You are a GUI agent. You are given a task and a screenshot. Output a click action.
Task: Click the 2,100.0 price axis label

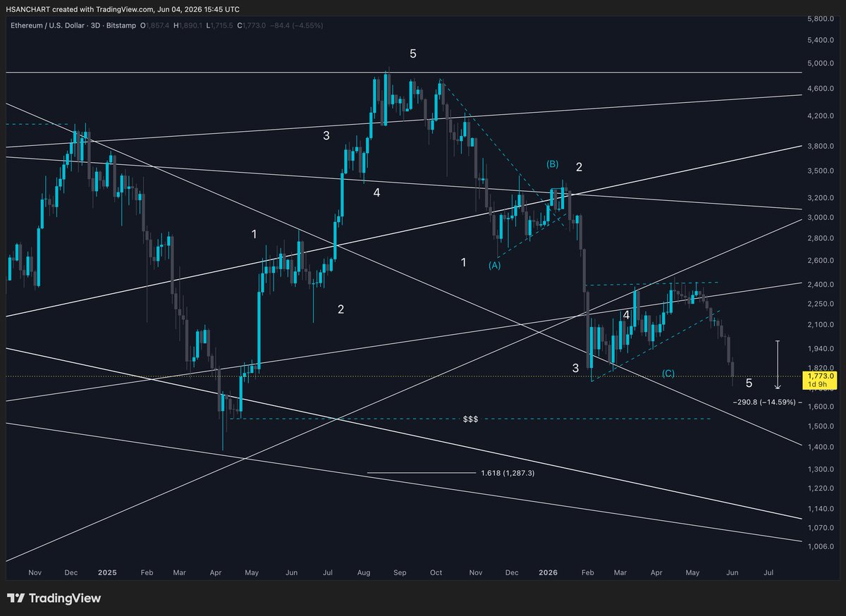tap(820, 324)
